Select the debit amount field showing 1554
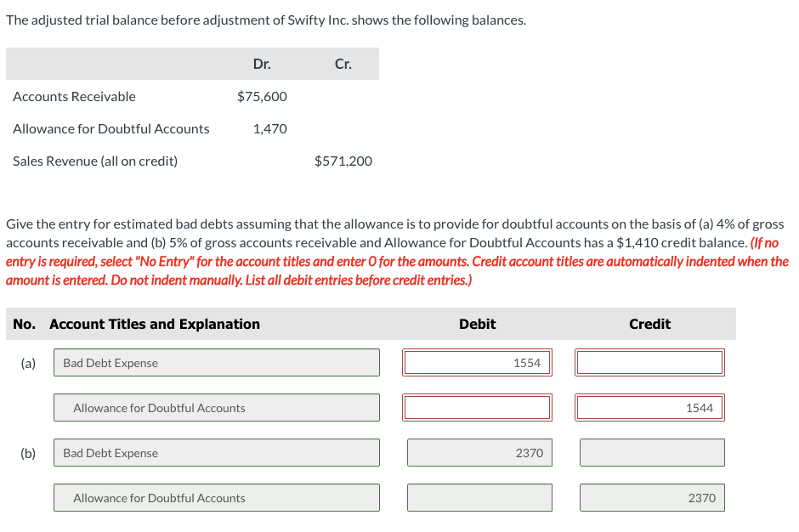799x532 pixels. pos(477,362)
